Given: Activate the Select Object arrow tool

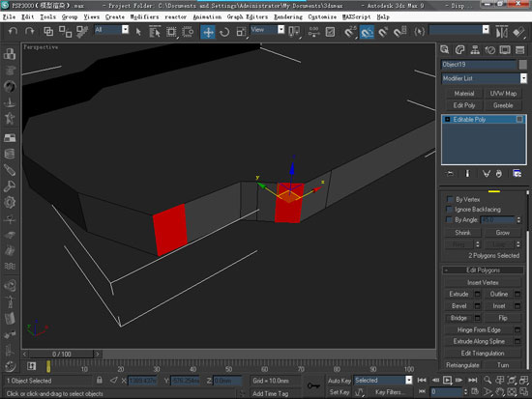Looking at the screenshot, I should [138, 32].
